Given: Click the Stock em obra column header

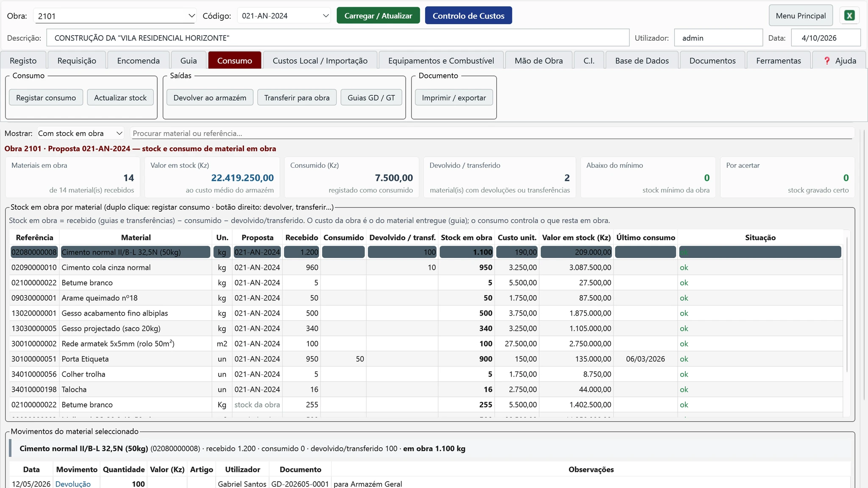Looking at the screenshot, I should tap(466, 238).
